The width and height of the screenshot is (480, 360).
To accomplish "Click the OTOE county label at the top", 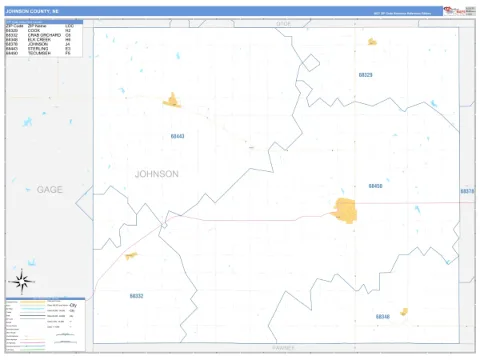I will tap(284, 24).
